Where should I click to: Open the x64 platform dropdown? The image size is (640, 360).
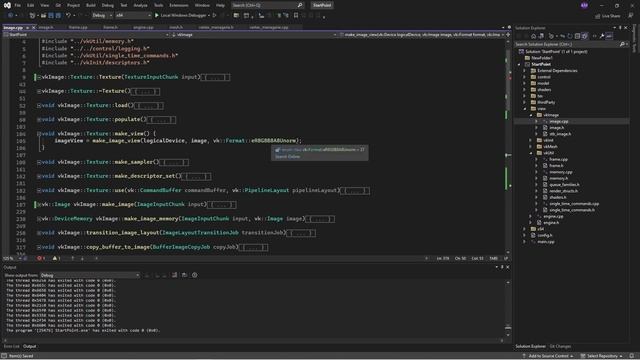pyautogui.click(x=133, y=16)
